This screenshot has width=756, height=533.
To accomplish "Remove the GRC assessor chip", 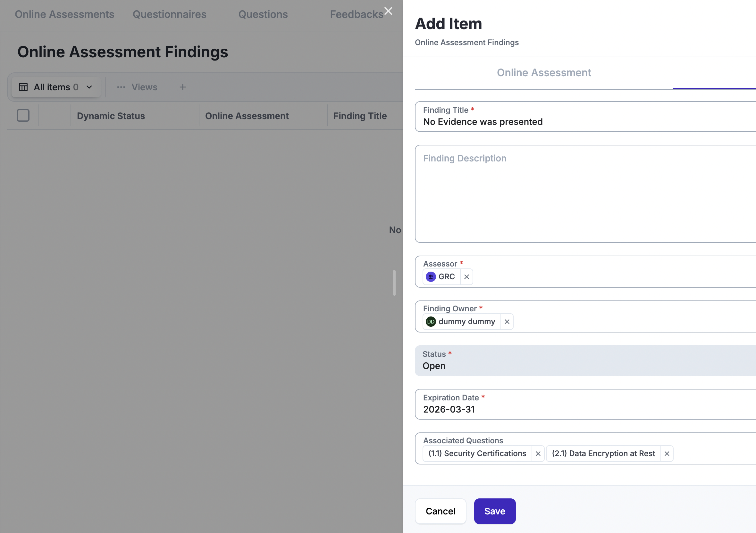I will pos(466,277).
